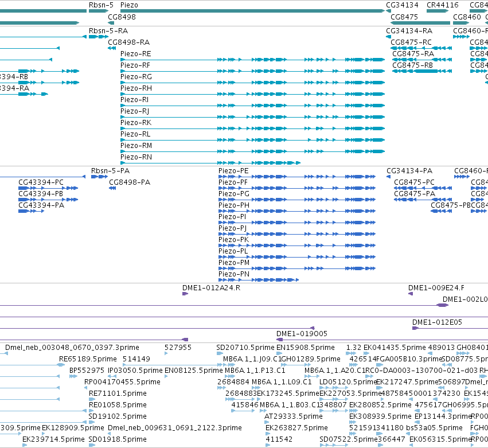Viewport: 488px width, 448px height.
Task: Select transcript Piezo-RE
Action: (136, 53)
